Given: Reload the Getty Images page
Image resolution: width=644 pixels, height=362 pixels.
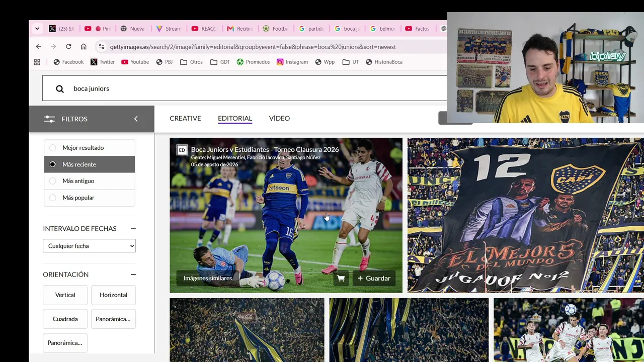Looking at the screenshot, I should coord(68,47).
